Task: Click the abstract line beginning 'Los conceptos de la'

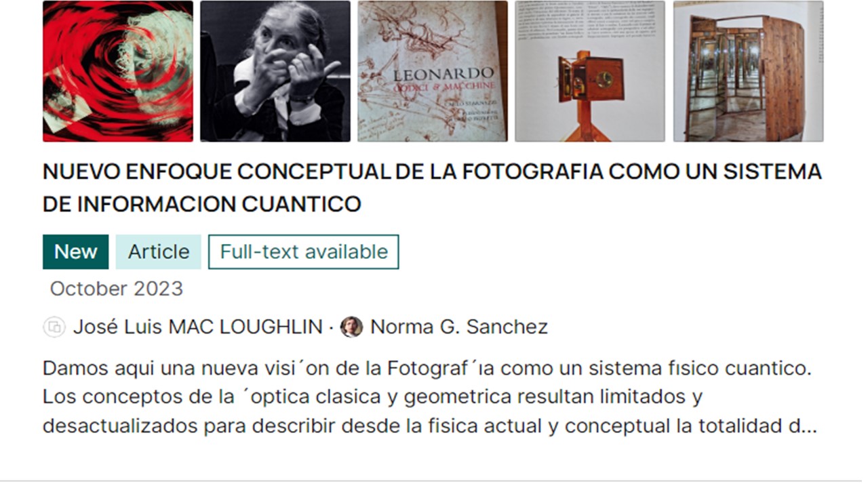Action: (372, 396)
